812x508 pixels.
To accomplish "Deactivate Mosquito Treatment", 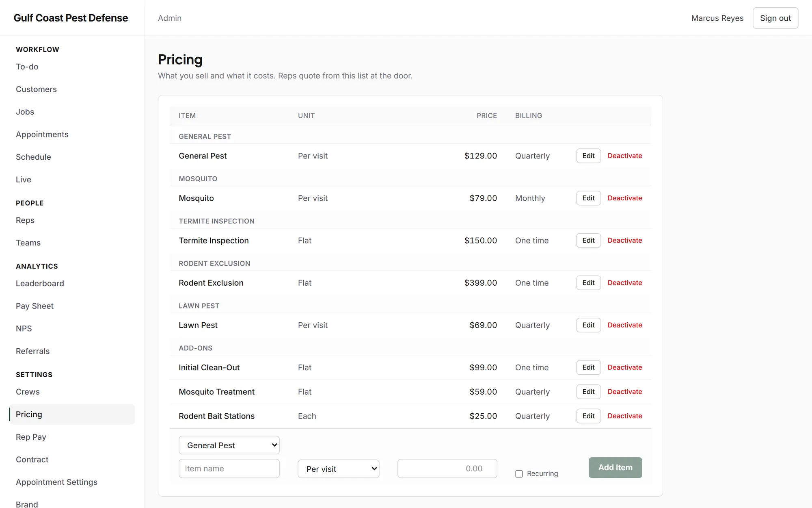I will 624,392.
